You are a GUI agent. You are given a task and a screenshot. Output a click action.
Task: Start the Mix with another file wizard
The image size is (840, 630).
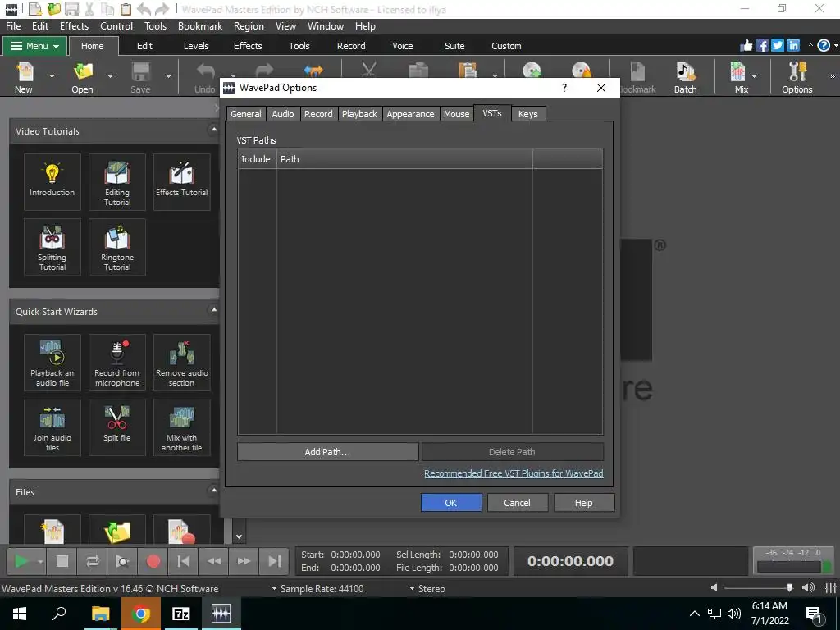tap(181, 427)
